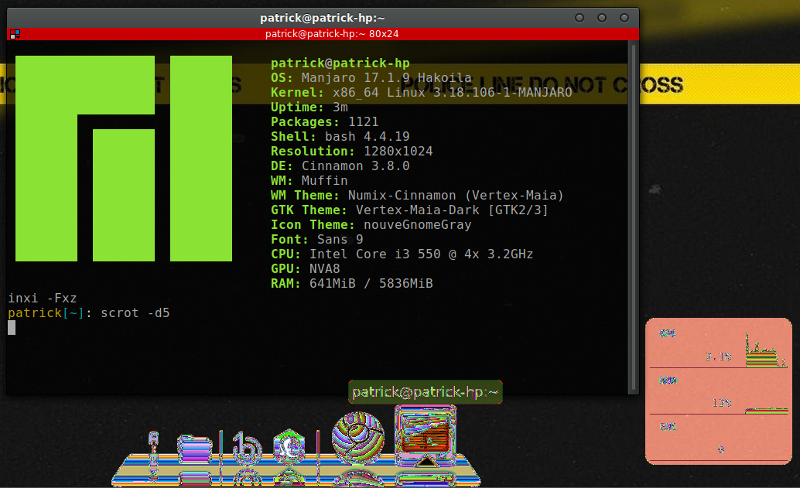Click the leftmost of three window control circles
This screenshot has height=488, width=800.
click(579, 18)
